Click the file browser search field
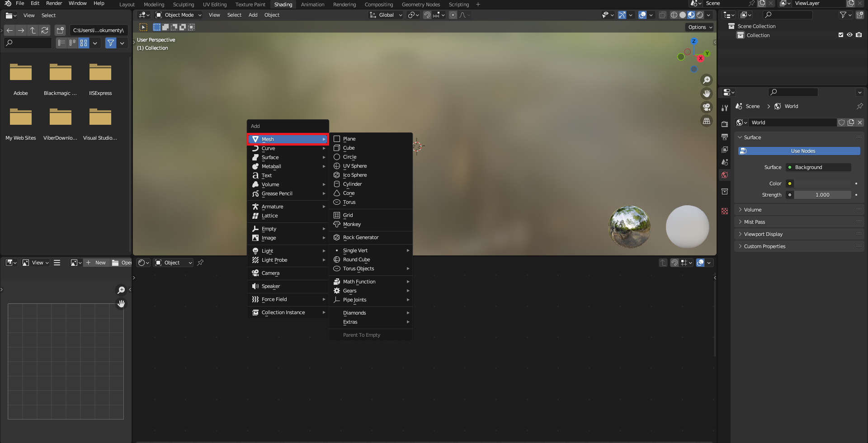Screen dimensions: 868x443 28,43
